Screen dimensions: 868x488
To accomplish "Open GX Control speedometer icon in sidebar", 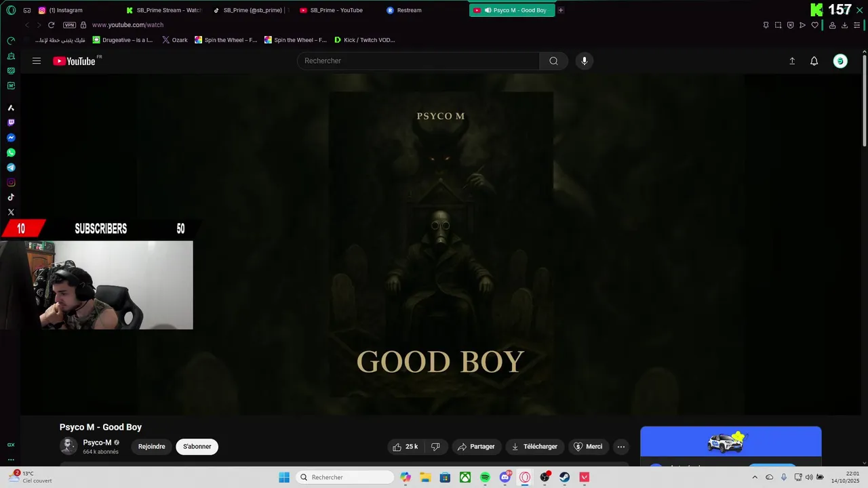I will click(11, 41).
